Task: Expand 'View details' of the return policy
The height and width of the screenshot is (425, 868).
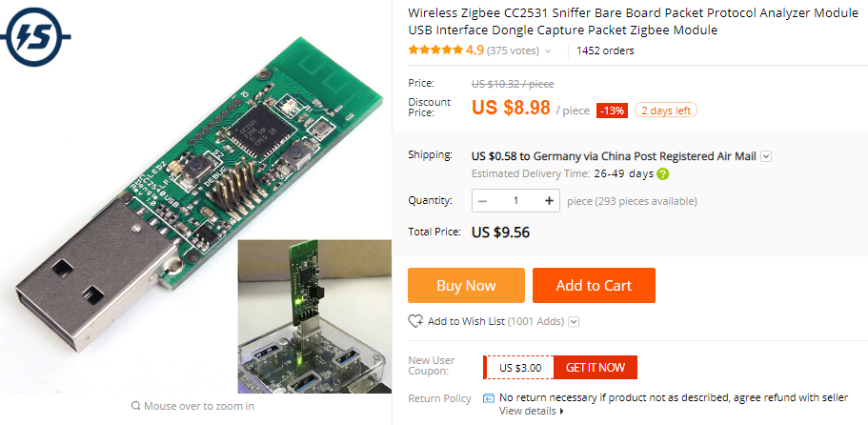Action: tap(532, 412)
